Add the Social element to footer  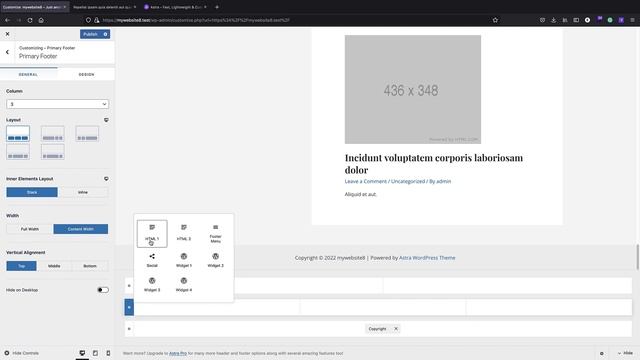152,260
